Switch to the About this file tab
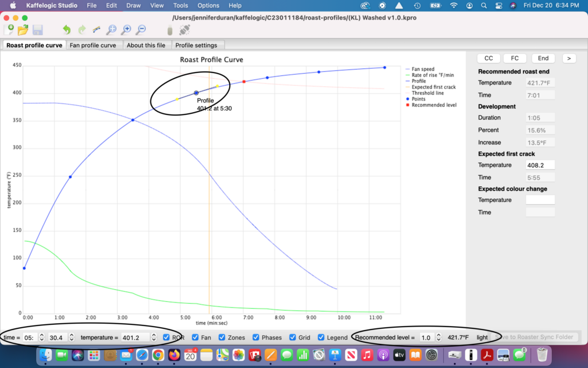The height and width of the screenshot is (368, 588). click(146, 45)
